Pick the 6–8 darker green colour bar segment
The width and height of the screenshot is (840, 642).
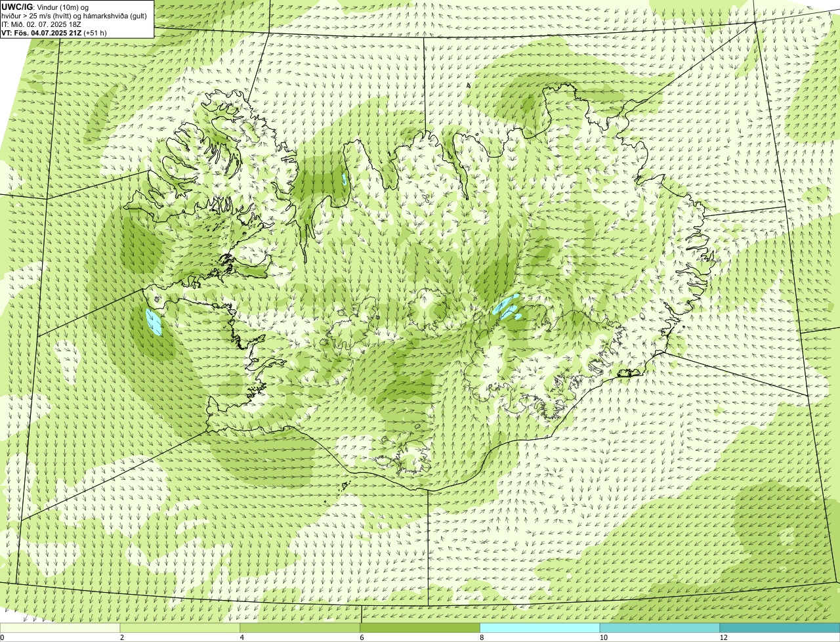click(x=420, y=628)
